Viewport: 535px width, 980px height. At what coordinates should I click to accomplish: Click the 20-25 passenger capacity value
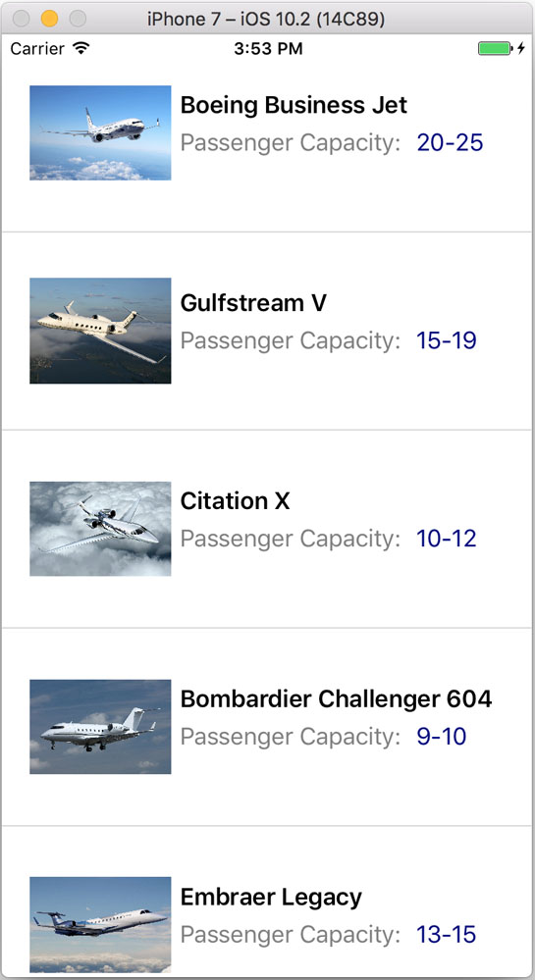click(x=450, y=143)
